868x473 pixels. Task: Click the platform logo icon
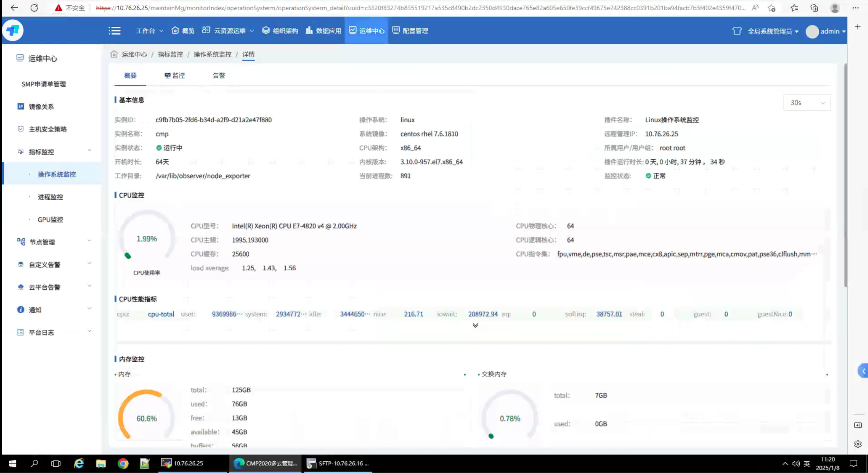13,30
